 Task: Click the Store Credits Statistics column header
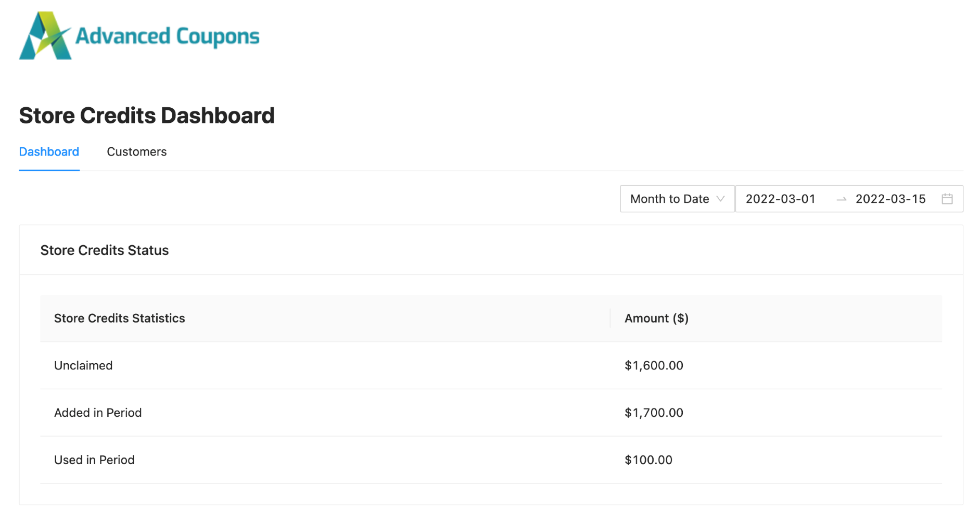(x=119, y=318)
